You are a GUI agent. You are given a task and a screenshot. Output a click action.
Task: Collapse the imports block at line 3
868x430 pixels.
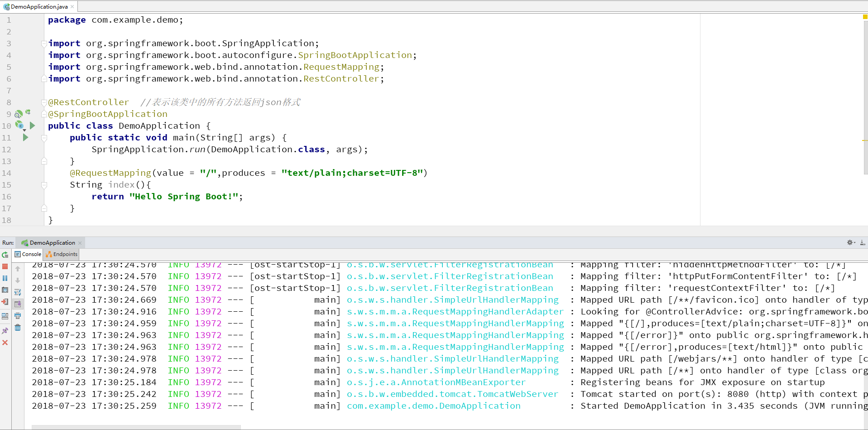point(44,43)
